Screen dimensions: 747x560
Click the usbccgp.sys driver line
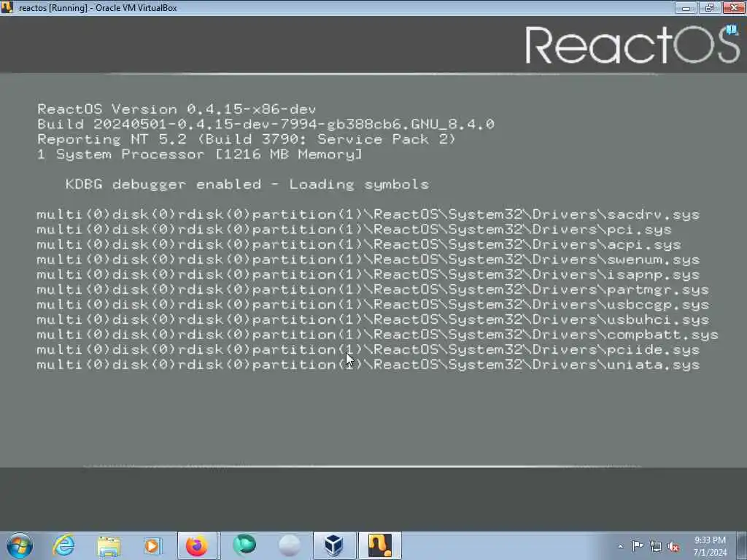373,305
